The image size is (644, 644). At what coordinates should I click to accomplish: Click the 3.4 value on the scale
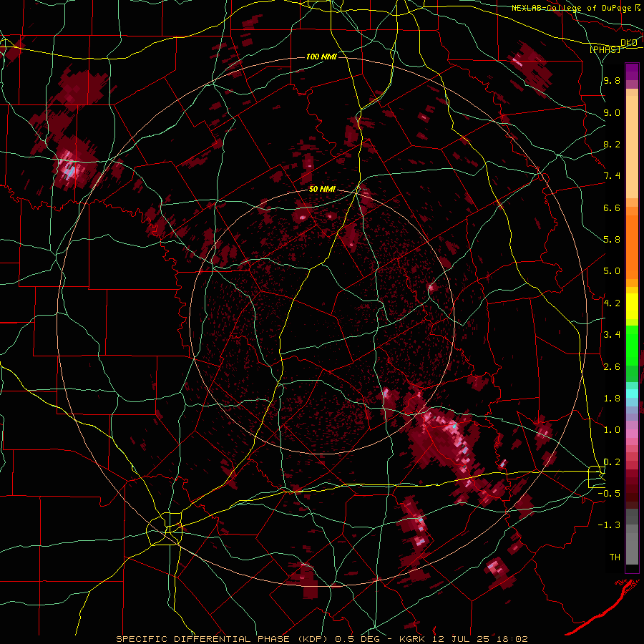(612, 335)
